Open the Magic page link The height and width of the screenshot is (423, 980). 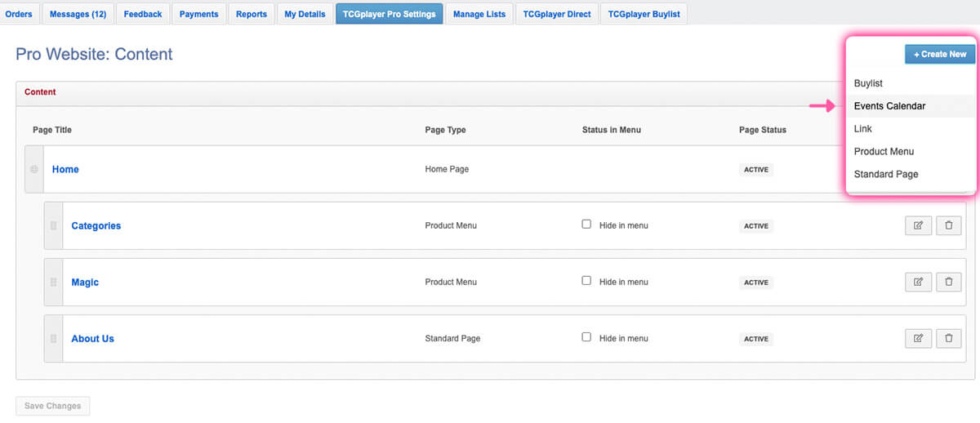(85, 282)
